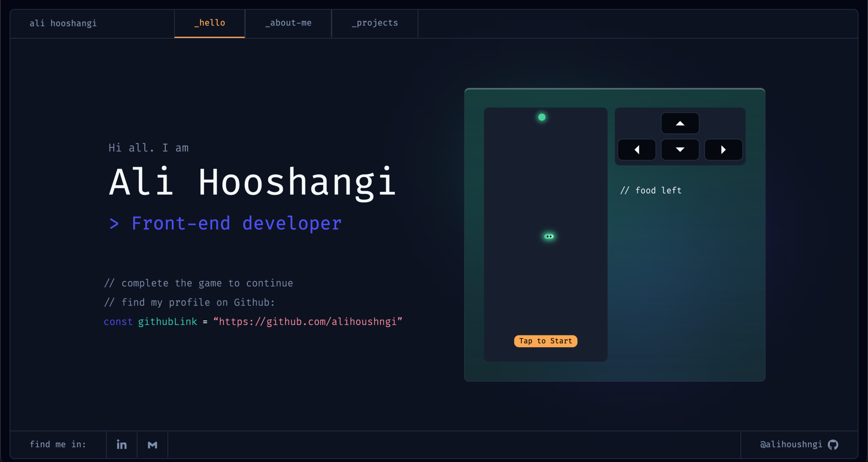This screenshot has width=868, height=462.
Task: Open the Medium profile icon
Action: point(153,445)
